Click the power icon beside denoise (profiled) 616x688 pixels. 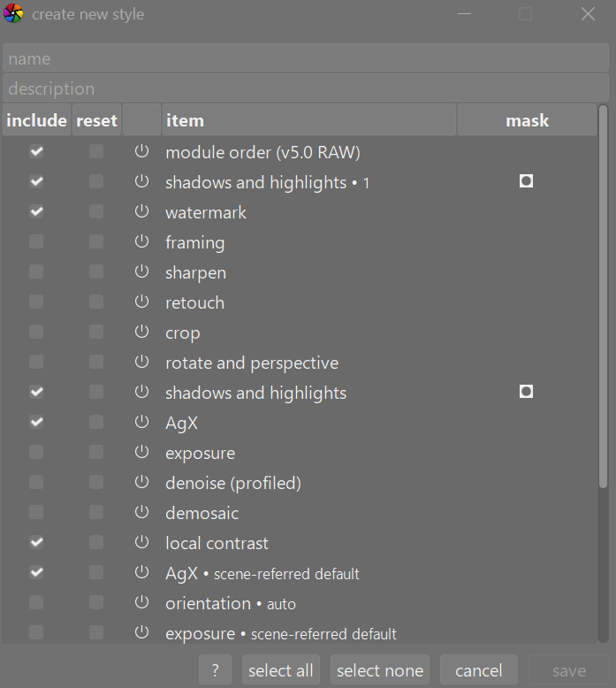[x=141, y=483]
